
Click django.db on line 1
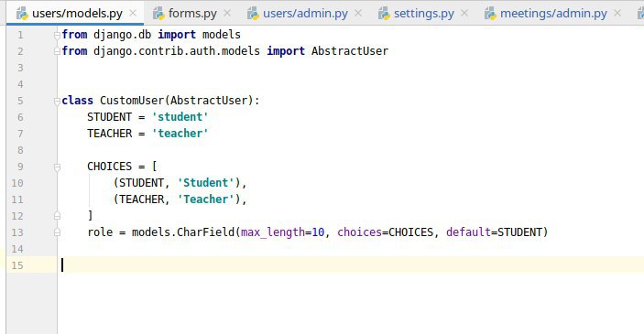pos(123,35)
